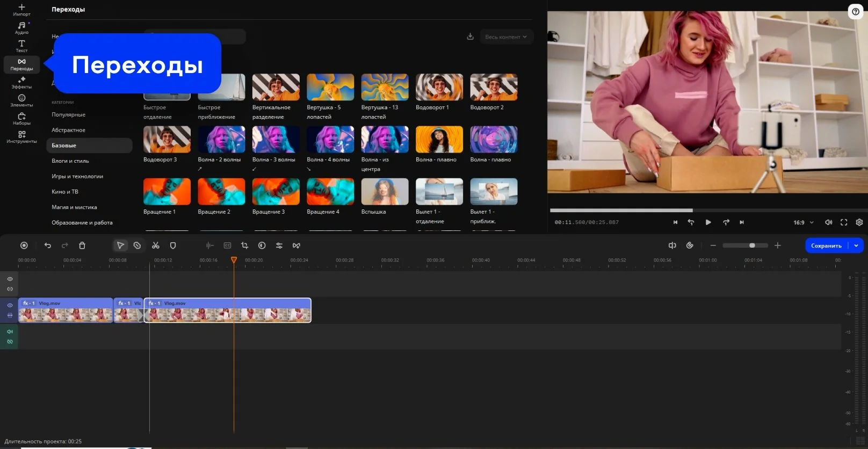Image resolution: width=868 pixels, height=449 pixels.
Task: Open the Audio panel
Action: point(21,28)
